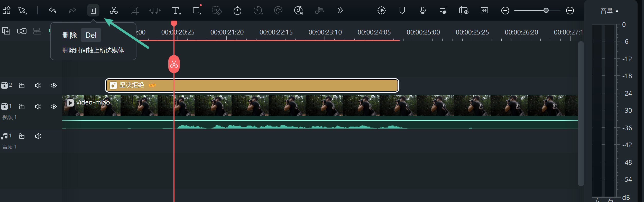Open the crop tool
The width and height of the screenshot is (644, 202).
(x=134, y=10)
